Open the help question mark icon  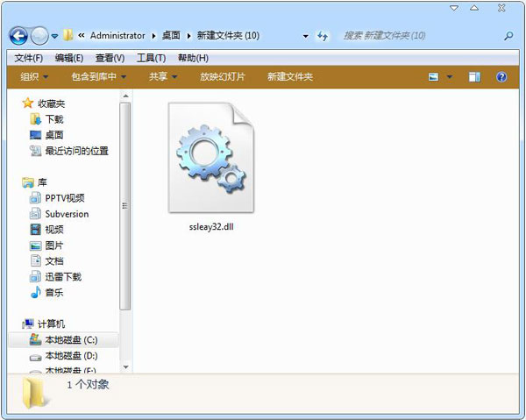tap(501, 77)
